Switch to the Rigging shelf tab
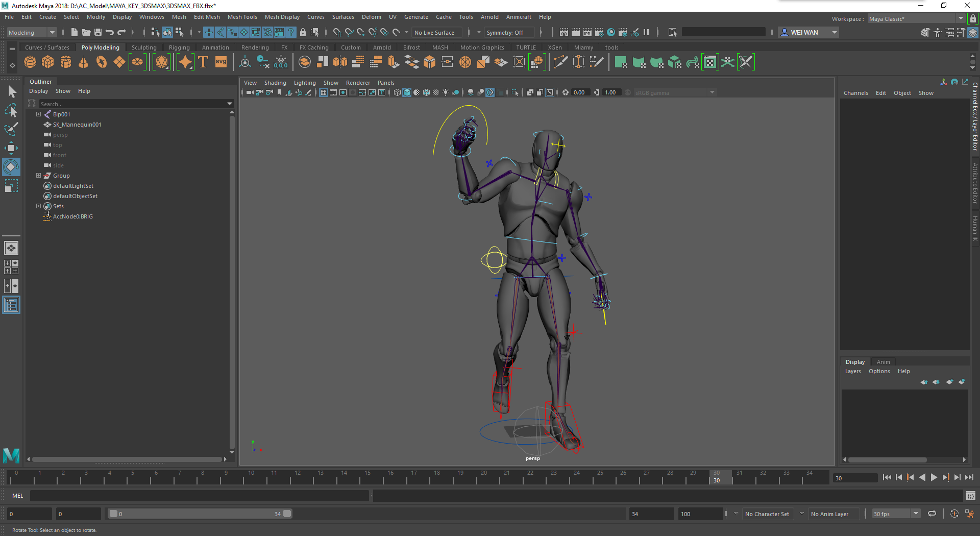The height and width of the screenshot is (536, 980). point(179,47)
